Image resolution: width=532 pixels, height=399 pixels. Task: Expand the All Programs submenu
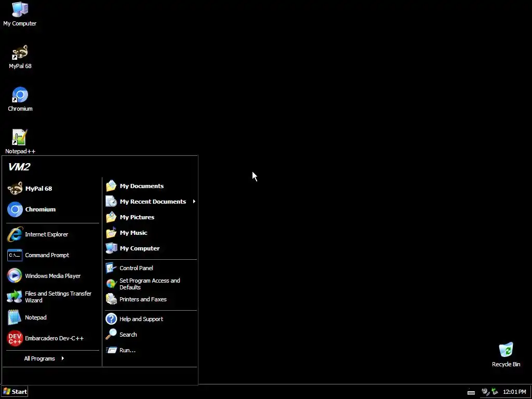tap(44, 358)
